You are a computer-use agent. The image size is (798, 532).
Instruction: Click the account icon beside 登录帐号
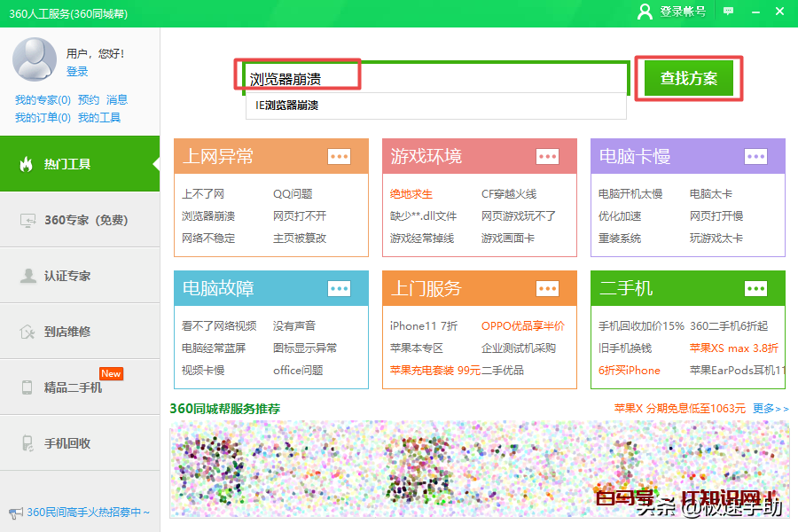[645, 12]
